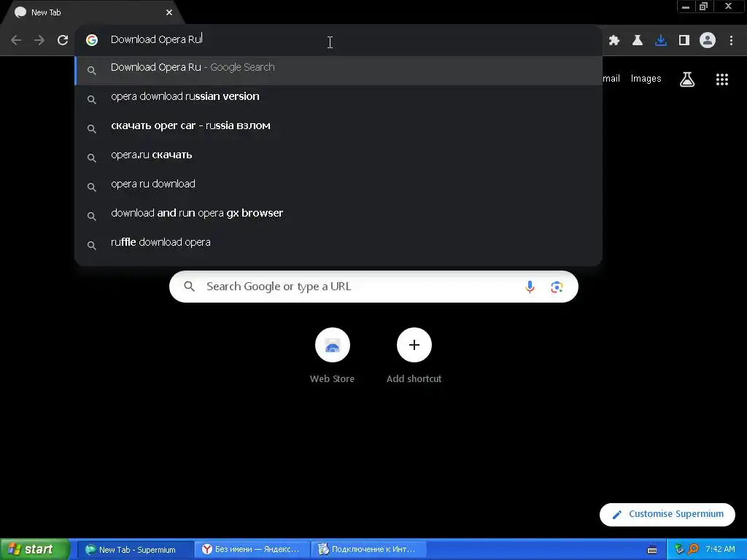Open Google apps grid
This screenshot has width=747, height=560.
pos(721,79)
